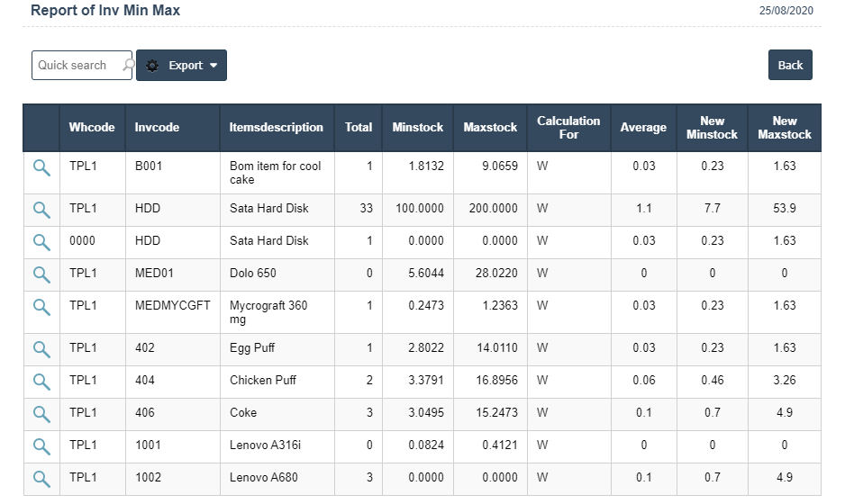The image size is (845, 504).
Task: Select the magnifier icon for Coke
Action: tap(41, 413)
